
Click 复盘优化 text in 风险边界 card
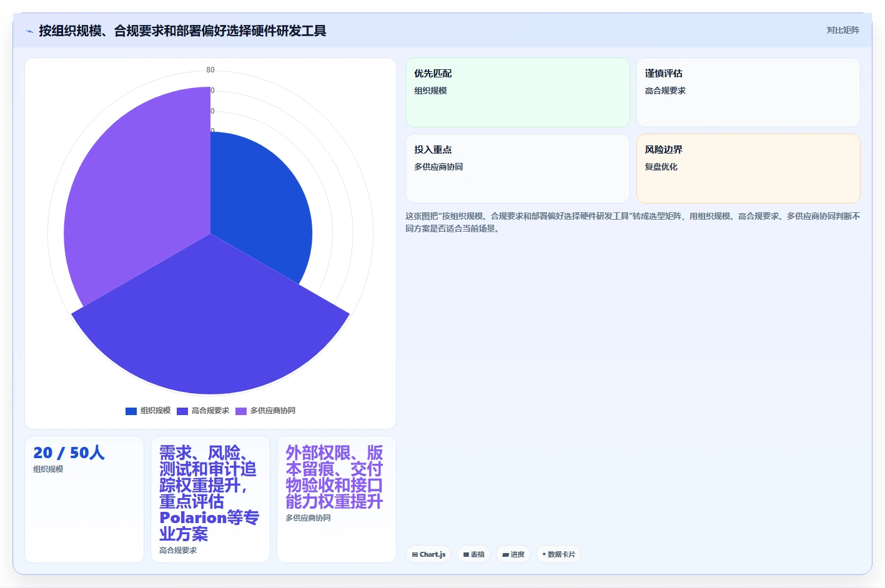[x=661, y=167]
